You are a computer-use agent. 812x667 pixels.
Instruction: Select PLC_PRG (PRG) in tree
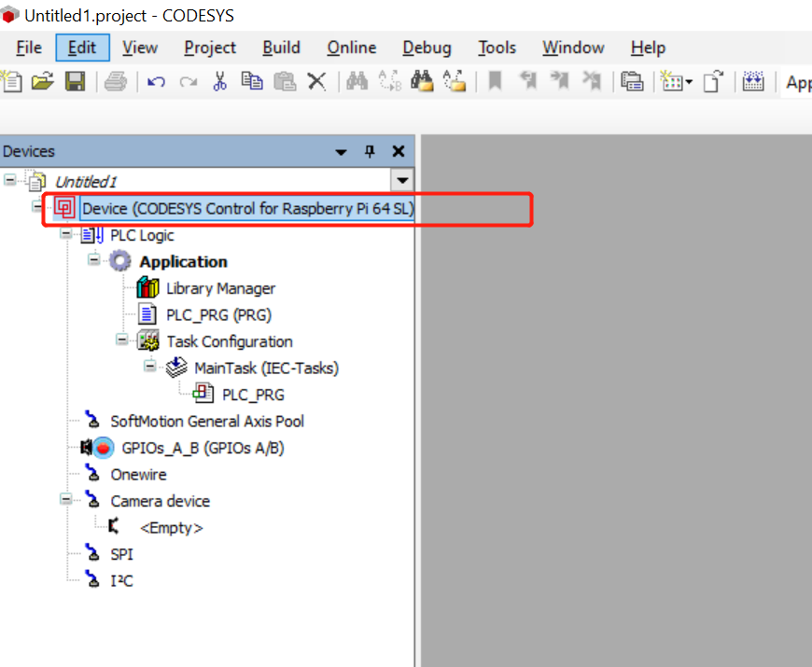point(218,314)
